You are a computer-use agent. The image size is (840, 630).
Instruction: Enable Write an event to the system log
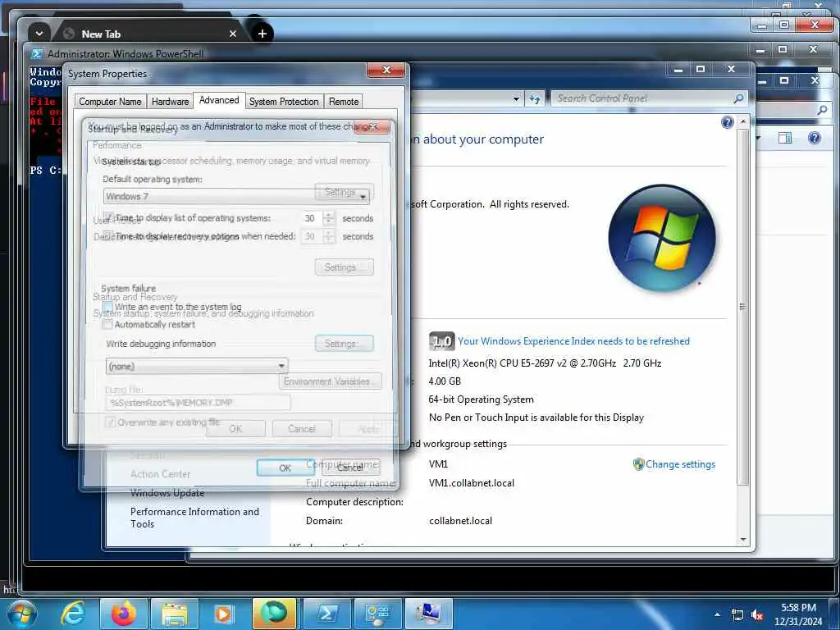[x=107, y=307]
